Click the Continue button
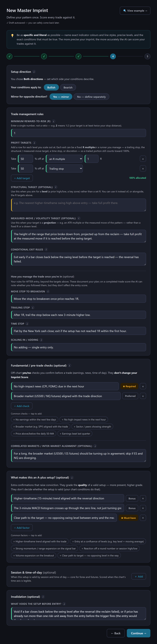Image resolution: width=157 pixels, height=644 pixels. tap(138, 633)
